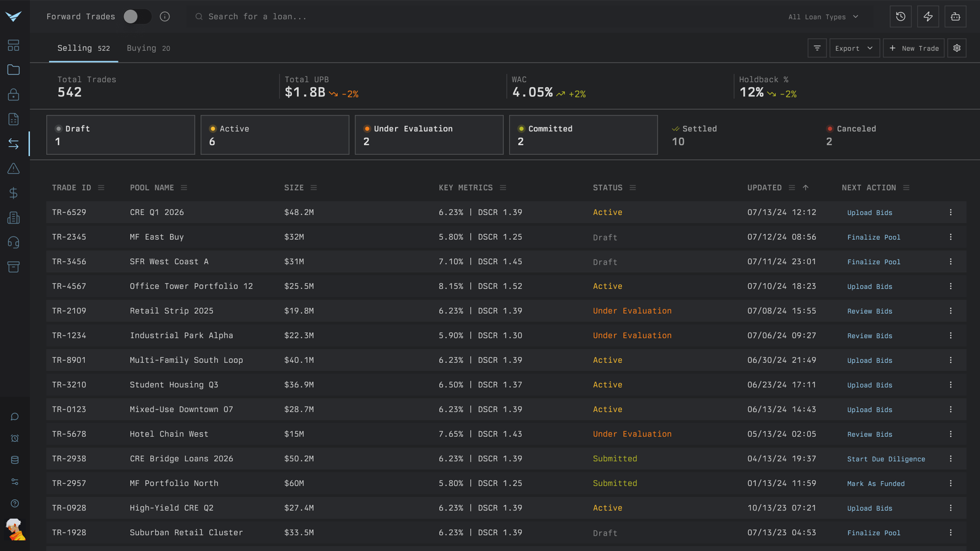Open Next Action column menu
The image size is (980, 551).
(x=906, y=187)
